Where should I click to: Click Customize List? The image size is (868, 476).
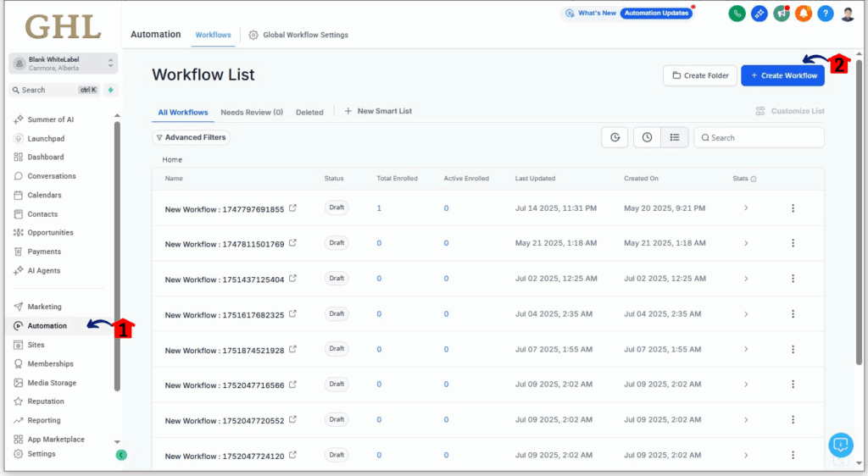pos(790,111)
